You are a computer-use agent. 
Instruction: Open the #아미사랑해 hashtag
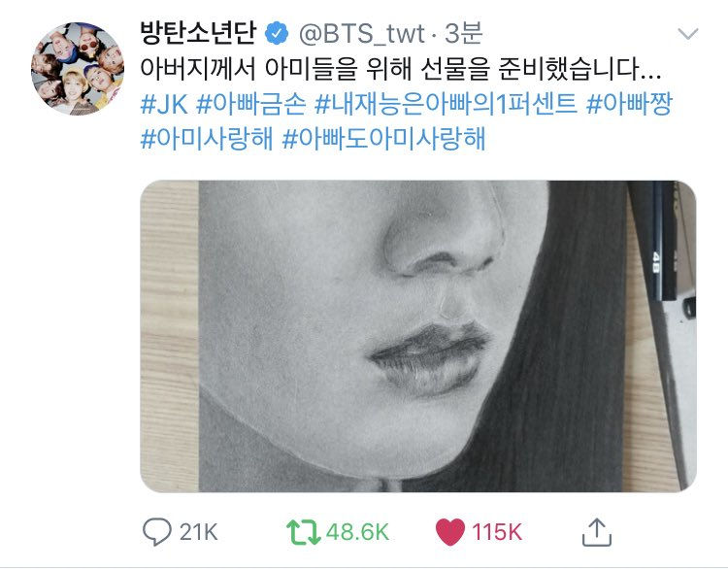(207, 139)
